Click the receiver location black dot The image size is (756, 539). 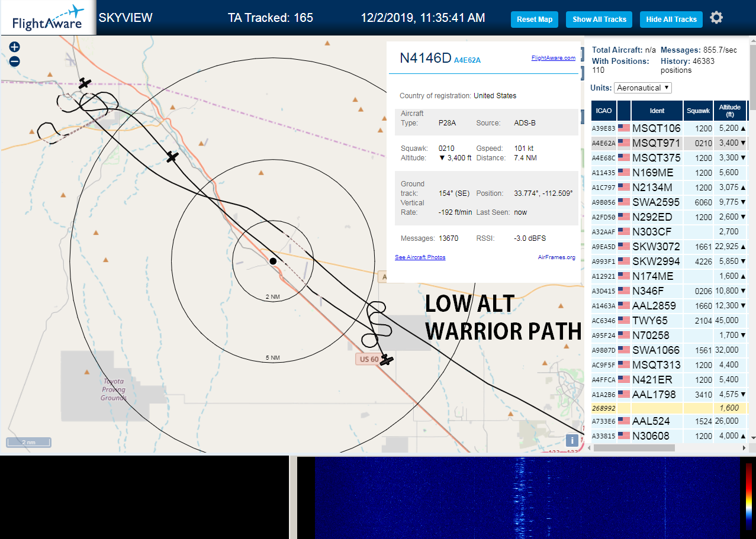(273, 261)
